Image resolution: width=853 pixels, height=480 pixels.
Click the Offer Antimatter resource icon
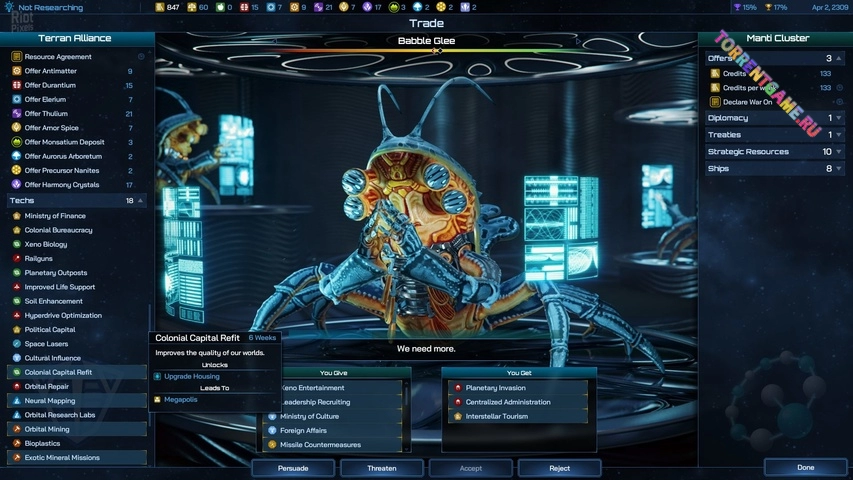pyautogui.click(x=17, y=71)
